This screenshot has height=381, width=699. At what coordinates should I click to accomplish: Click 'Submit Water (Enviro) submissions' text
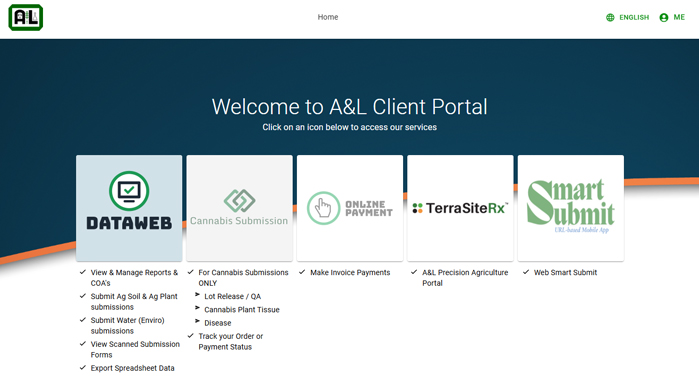tap(127, 325)
